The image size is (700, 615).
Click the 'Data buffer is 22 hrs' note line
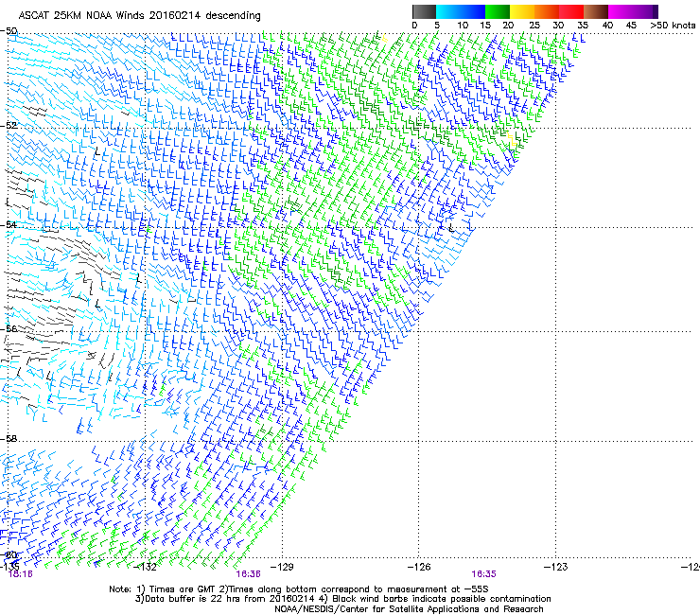point(342,599)
